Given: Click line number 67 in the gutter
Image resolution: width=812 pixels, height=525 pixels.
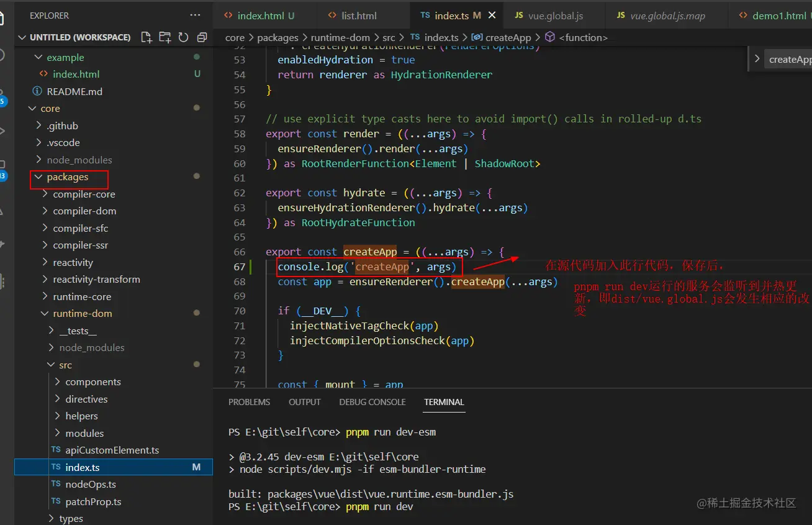Looking at the screenshot, I should point(239,267).
